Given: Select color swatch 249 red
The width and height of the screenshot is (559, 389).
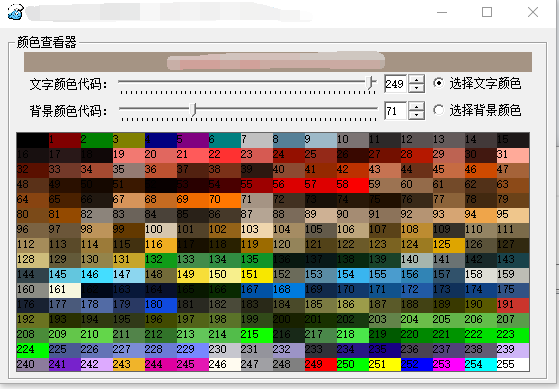Looking at the screenshot, I should click(321, 364).
